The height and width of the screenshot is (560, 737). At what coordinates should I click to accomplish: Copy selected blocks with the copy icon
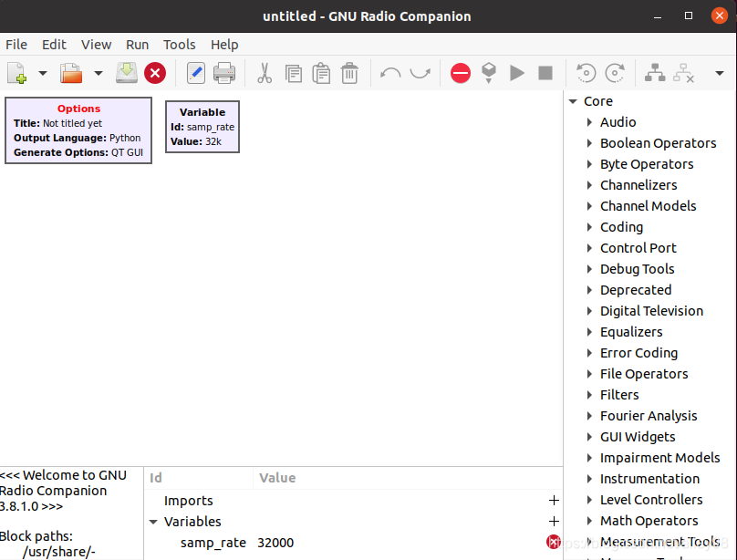(x=294, y=73)
